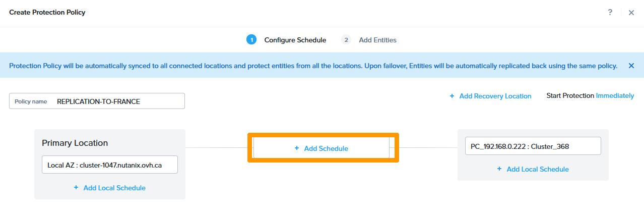Switch to the Configure Schedule step
The height and width of the screenshot is (213, 644).
(x=295, y=40)
